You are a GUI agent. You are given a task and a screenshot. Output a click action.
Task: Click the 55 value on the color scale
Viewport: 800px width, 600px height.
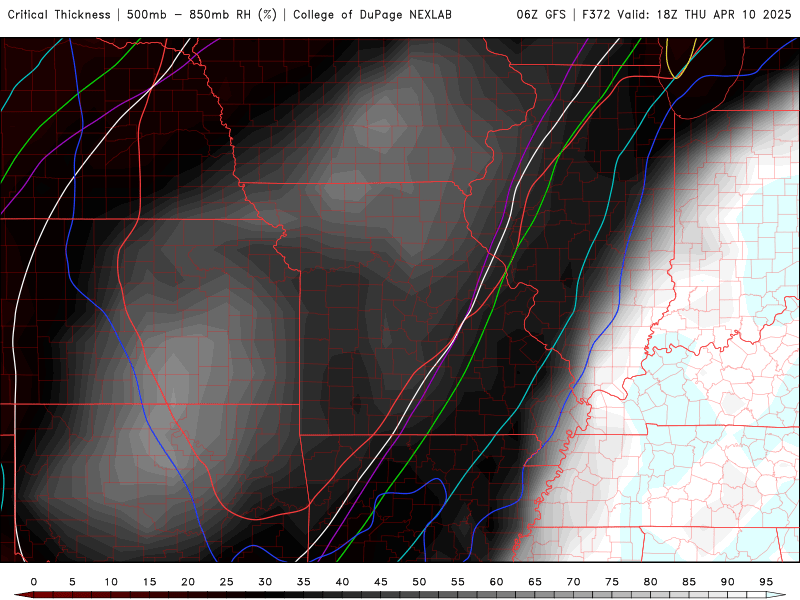[458, 582]
